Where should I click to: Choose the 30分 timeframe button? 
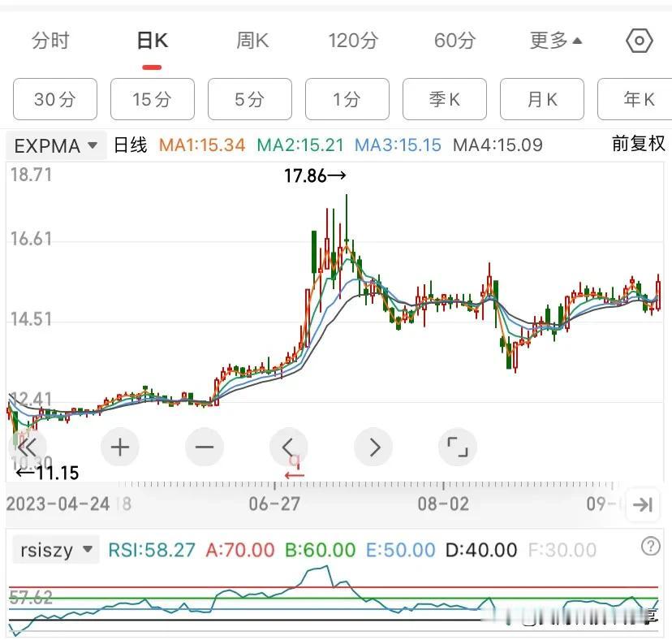(x=55, y=99)
